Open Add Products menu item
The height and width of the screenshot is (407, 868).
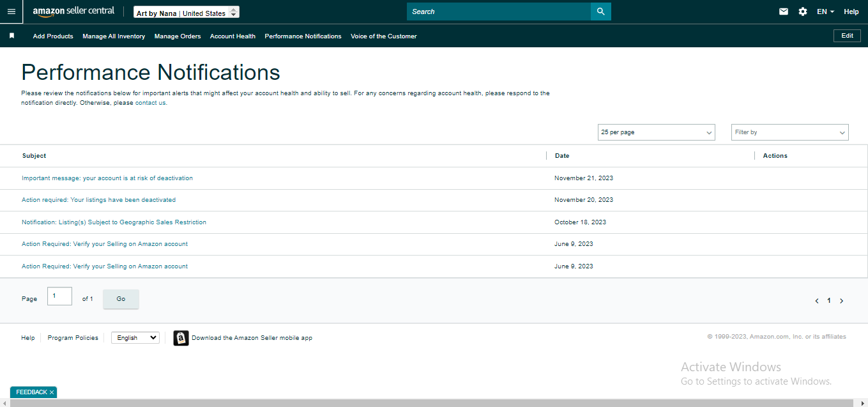pyautogui.click(x=53, y=36)
